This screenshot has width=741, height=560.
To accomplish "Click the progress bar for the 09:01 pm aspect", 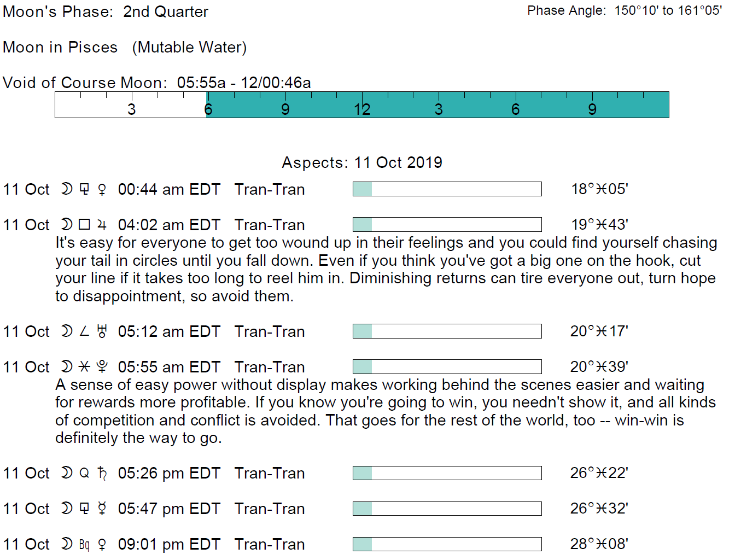I will pos(447,544).
